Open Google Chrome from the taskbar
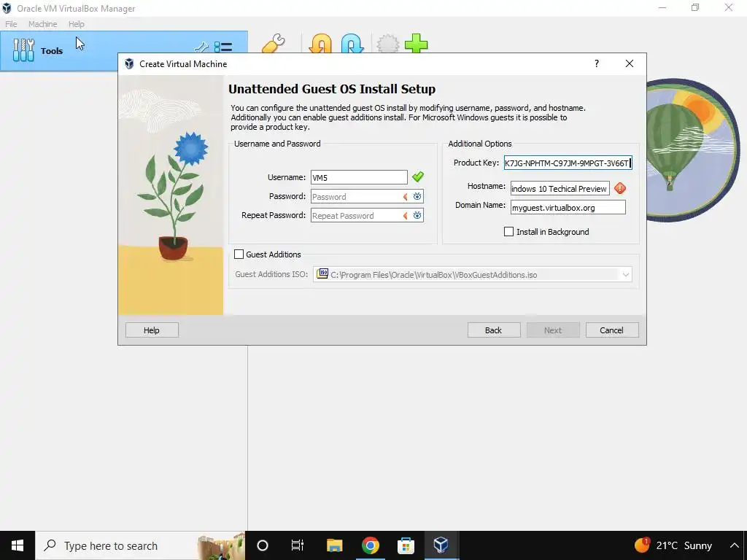This screenshot has width=747, height=560. [x=370, y=545]
